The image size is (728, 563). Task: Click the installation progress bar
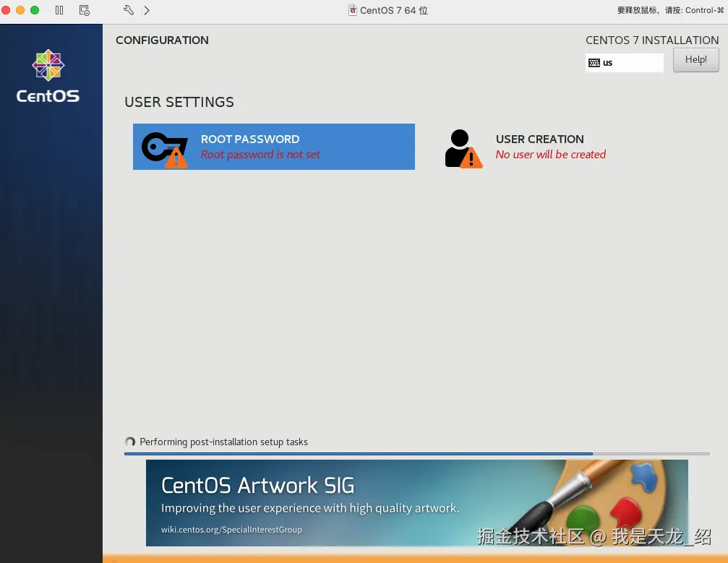[416, 453]
